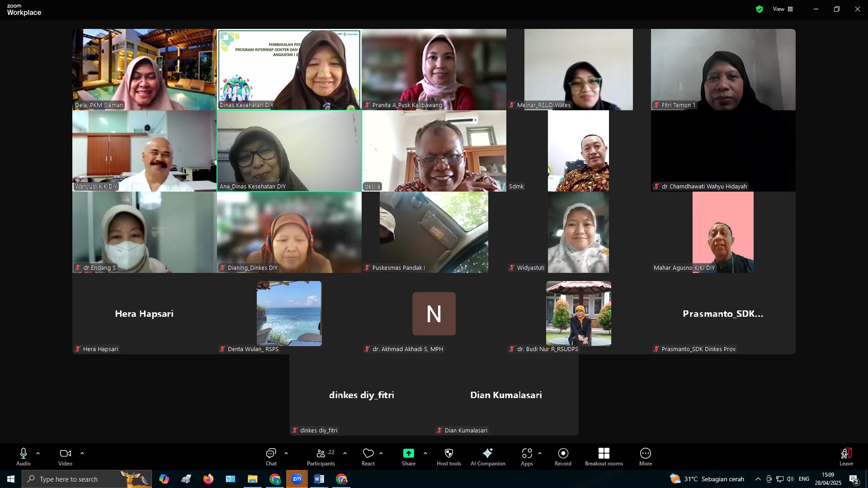Open the volume control in tray
Viewport: 868px width, 488px height.
click(x=790, y=479)
